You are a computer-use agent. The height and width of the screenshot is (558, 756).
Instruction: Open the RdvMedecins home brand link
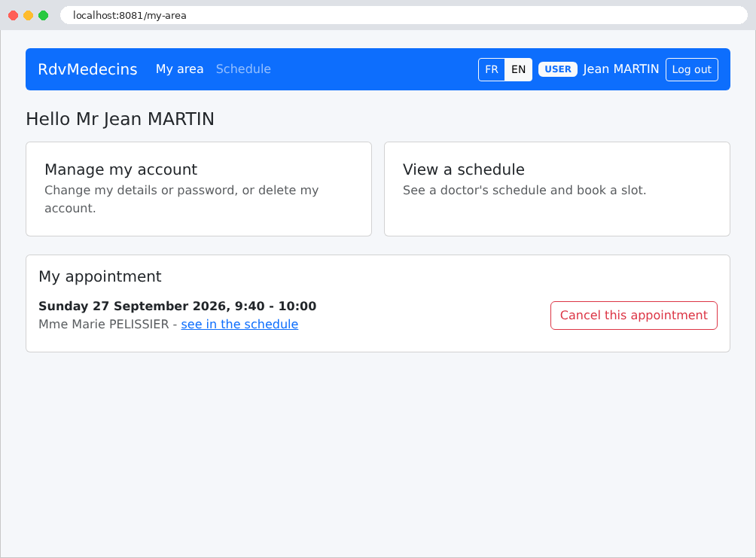pyautogui.click(x=87, y=69)
